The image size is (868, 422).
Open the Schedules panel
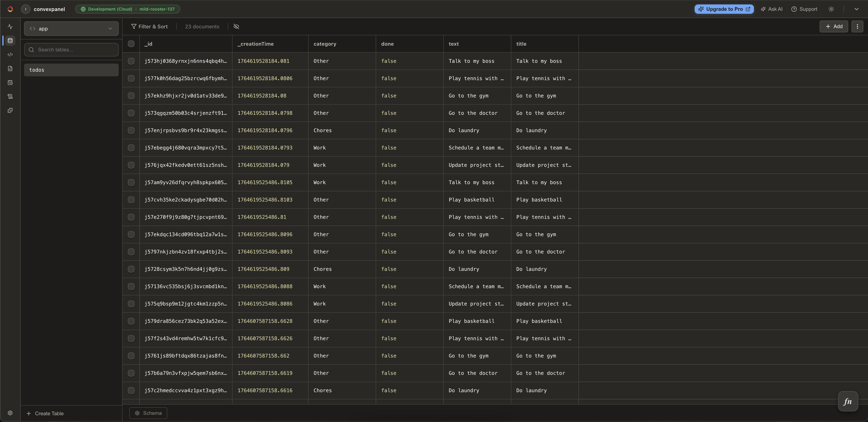[x=10, y=83]
